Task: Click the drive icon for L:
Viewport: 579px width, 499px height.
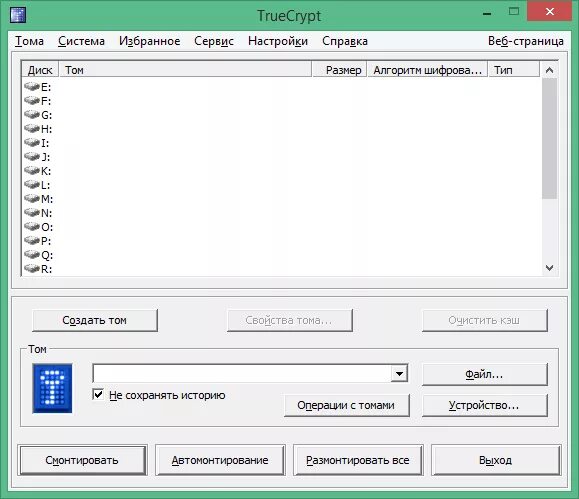Action: pyautogui.click(x=32, y=185)
